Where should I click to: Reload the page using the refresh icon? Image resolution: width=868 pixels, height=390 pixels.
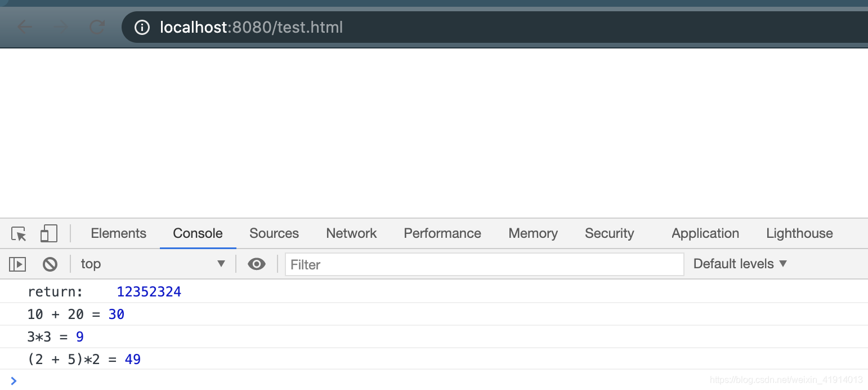click(97, 27)
